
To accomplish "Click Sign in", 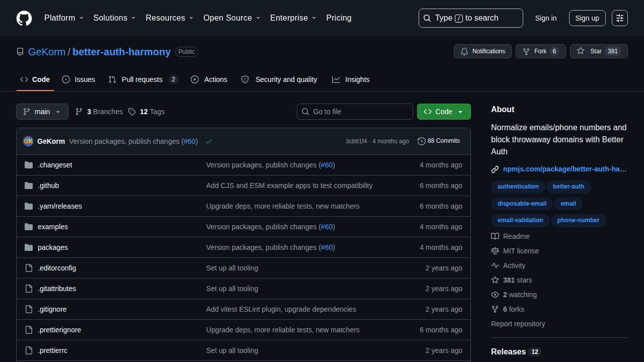I will coord(546,18).
